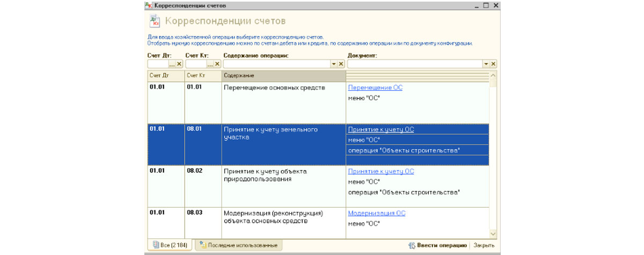Open the Перемещение ОС document link
Viewport: 644px width, 255px height.
click(375, 88)
